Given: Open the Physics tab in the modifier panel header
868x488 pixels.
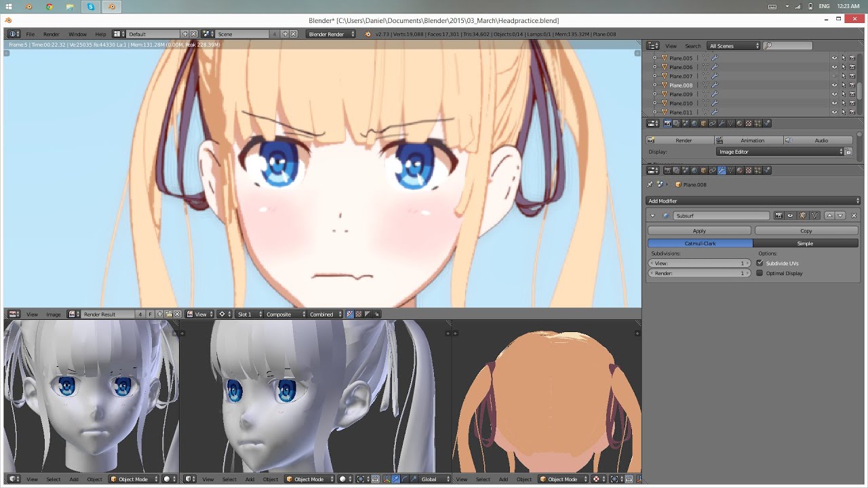Looking at the screenshot, I should pos(767,170).
